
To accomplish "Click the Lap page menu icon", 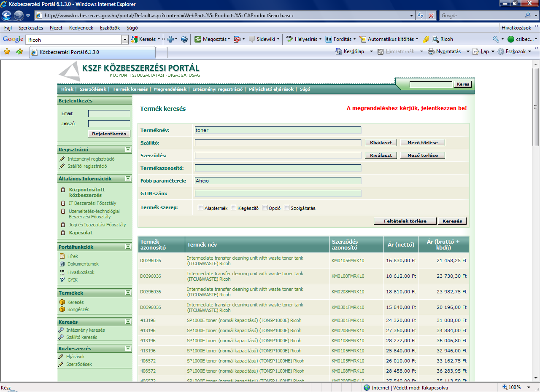I will 475,51.
